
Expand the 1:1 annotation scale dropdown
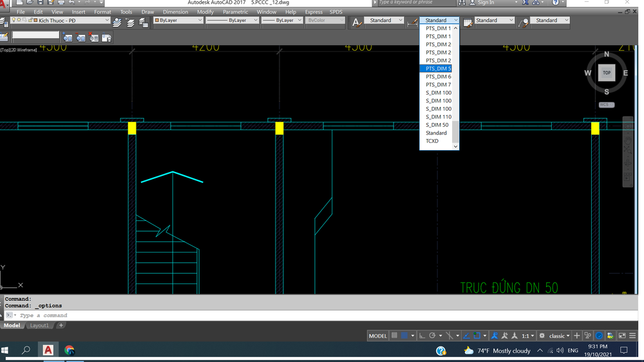(528, 336)
